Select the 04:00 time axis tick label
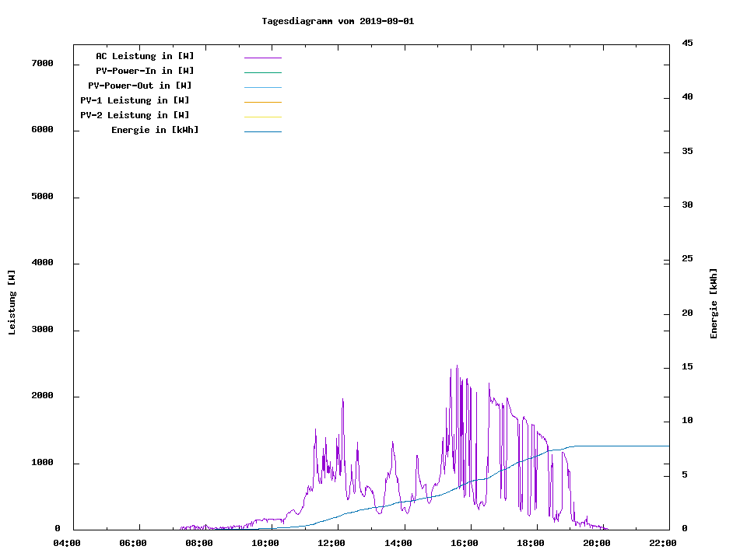 click(66, 543)
